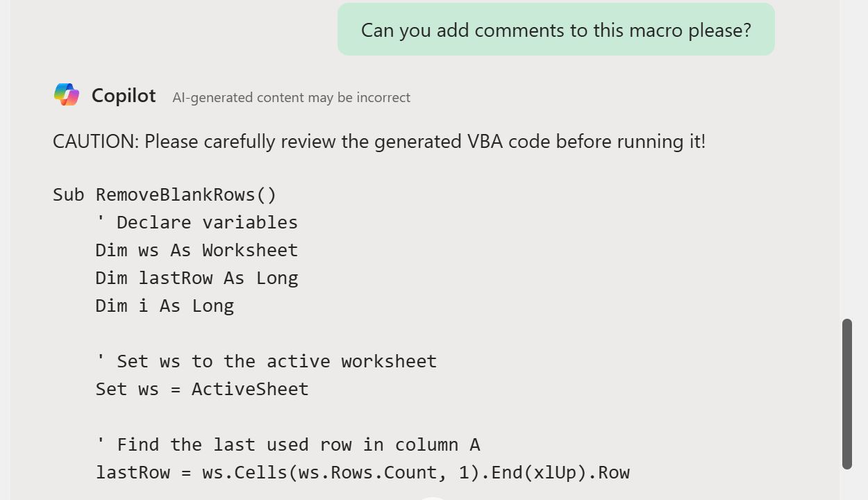Click the "Dim i As Long" line
Image resolution: width=868 pixels, height=500 pixels.
coord(165,306)
